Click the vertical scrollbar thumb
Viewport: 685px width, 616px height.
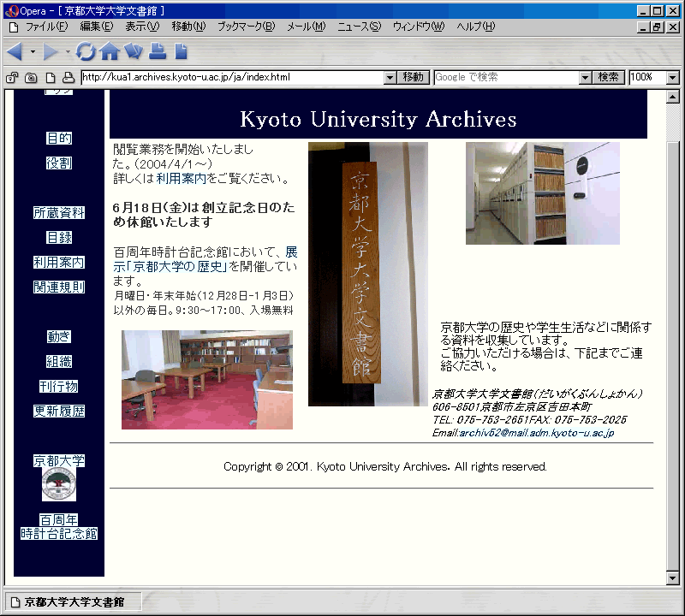(673, 356)
